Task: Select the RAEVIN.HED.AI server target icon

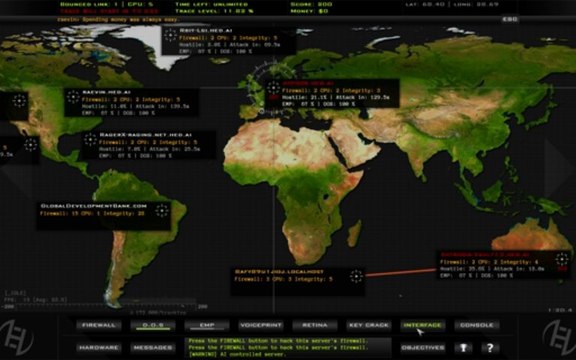Action: click(x=73, y=97)
